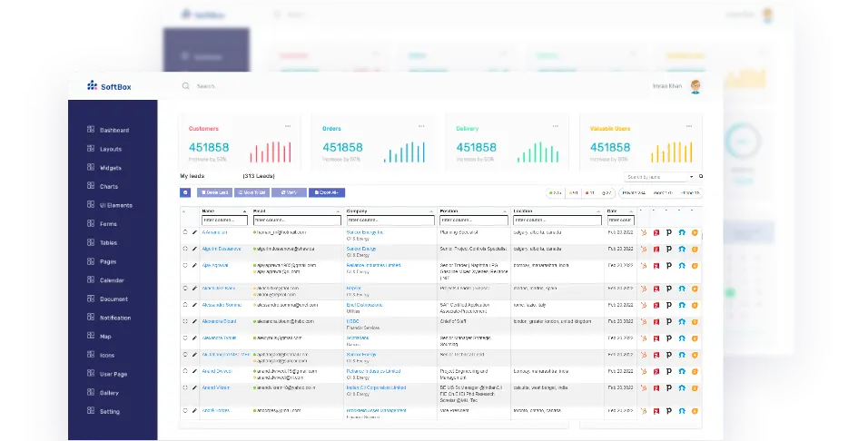Click the Name column filter field
Viewport: 868px width, 441px height.
click(225, 220)
